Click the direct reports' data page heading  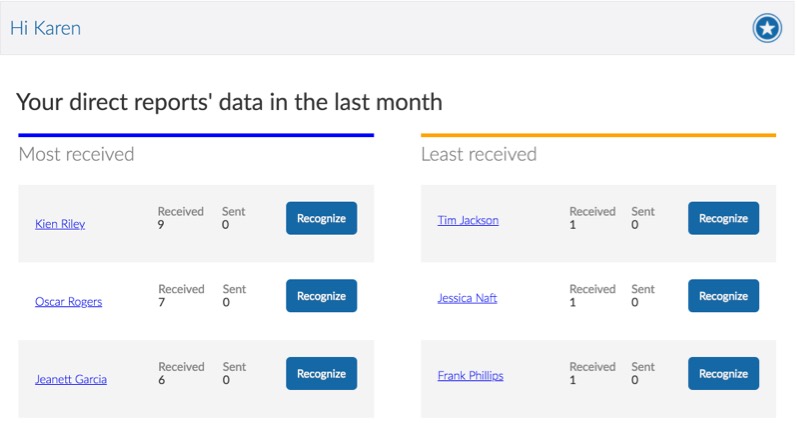point(229,102)
